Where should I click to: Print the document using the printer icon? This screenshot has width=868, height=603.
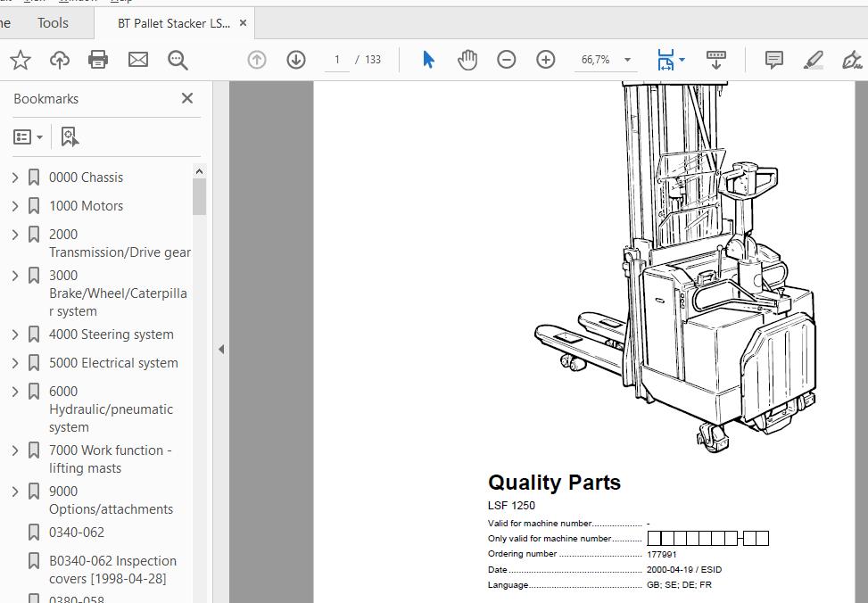click(98, 60)
